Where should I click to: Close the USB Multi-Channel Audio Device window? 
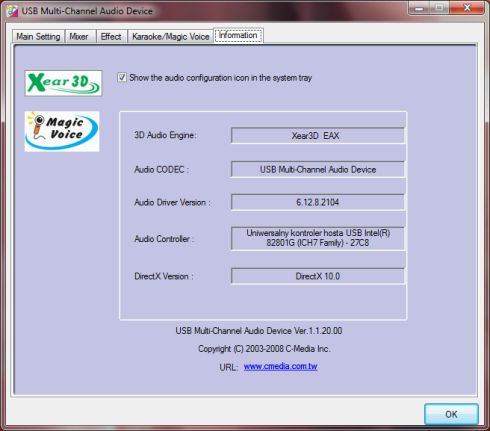467,8
